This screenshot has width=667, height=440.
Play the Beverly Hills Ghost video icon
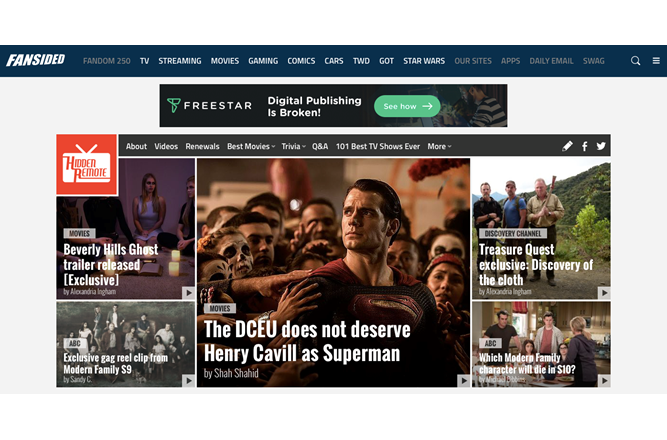[x=188, y=293]
